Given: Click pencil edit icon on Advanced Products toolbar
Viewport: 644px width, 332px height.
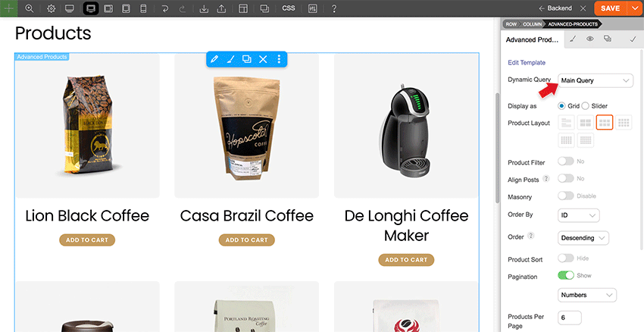Looking at the screenshot, I should point(214,59).
